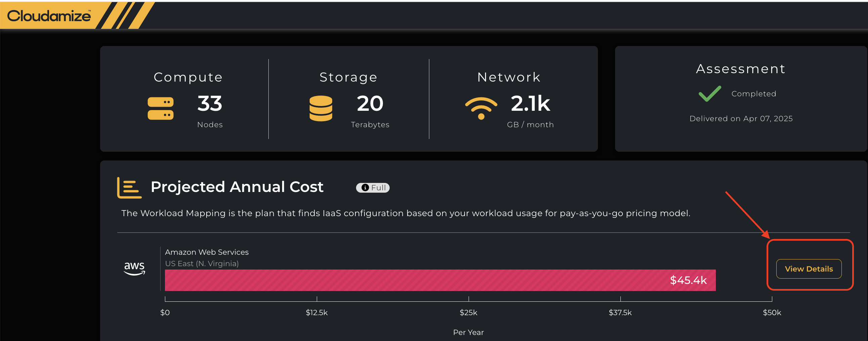The width and height of the screenshot is (868, 341).
Task: Click the Per Year axis caption
Action: coord(468,332)
